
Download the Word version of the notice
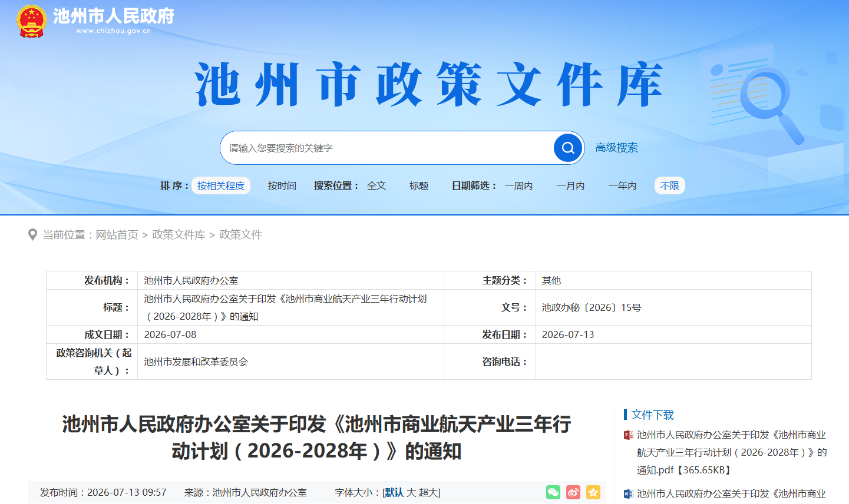coord(732,494)
